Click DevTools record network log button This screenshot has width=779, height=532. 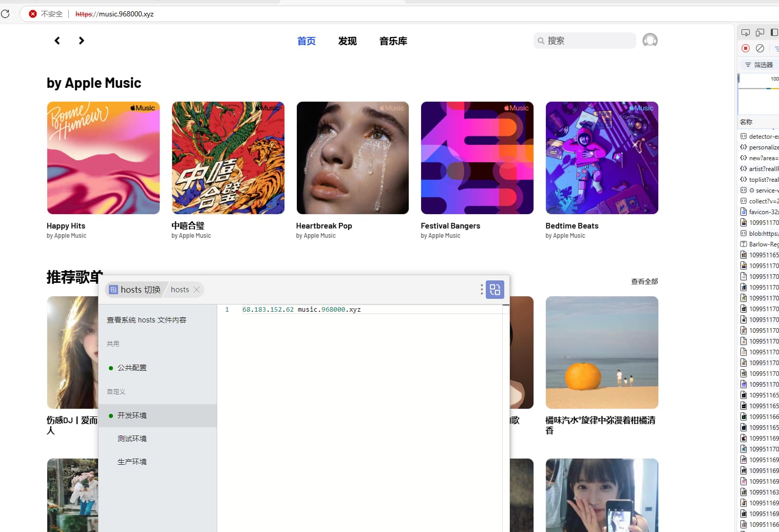pyautogui.click(x=746, y=48)
